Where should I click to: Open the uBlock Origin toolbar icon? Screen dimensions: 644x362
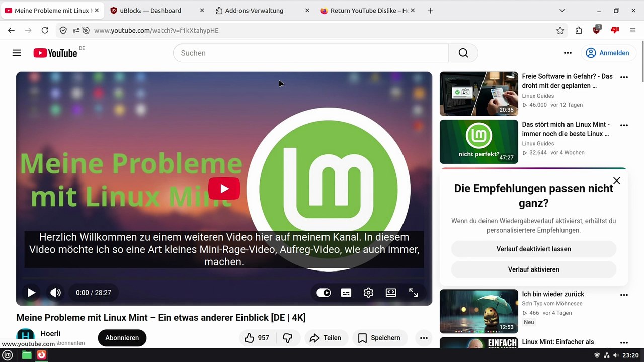click(597, 30)
